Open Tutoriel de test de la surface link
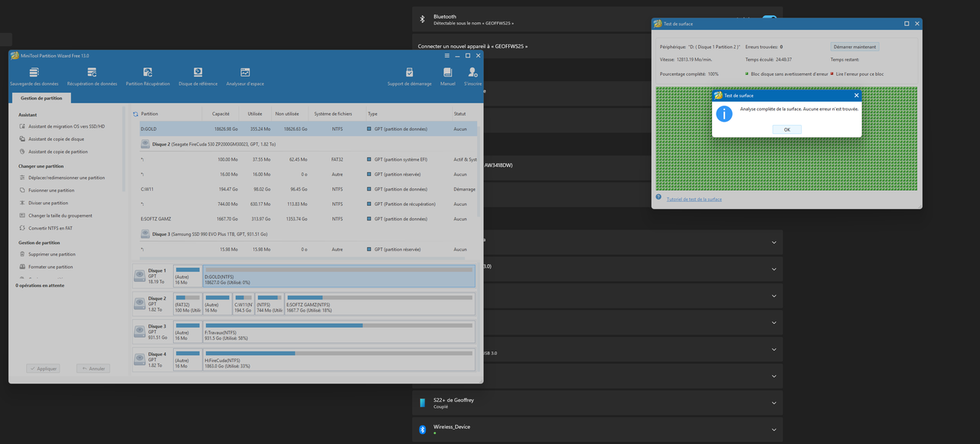The width and height of the screenshot is (980, 444). pyautogui.click(x=694, y=199)
